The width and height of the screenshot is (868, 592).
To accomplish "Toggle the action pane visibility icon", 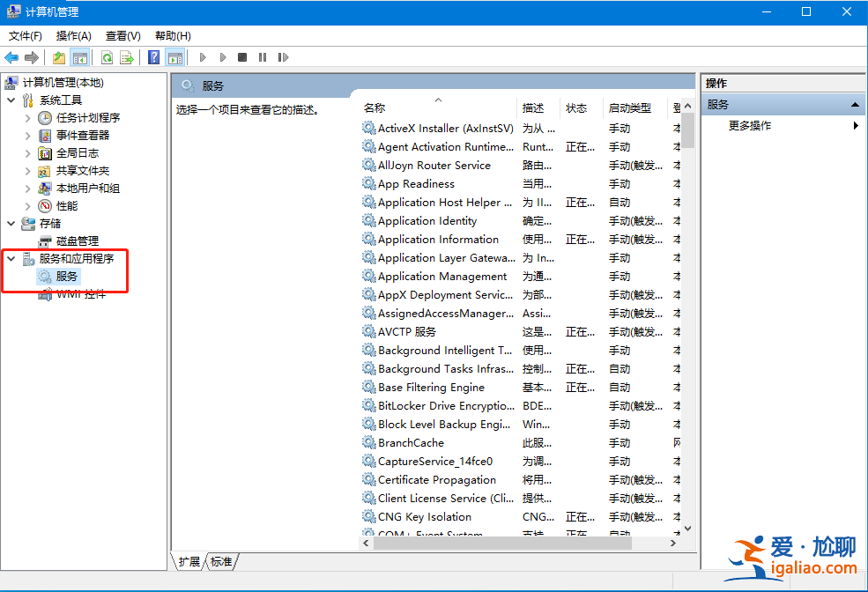I will pos(174,56).
